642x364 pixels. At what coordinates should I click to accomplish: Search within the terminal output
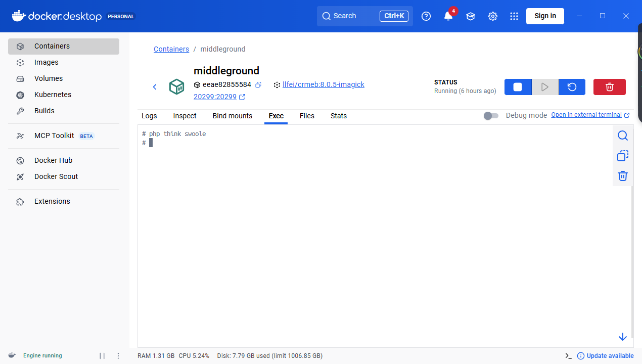622,135
